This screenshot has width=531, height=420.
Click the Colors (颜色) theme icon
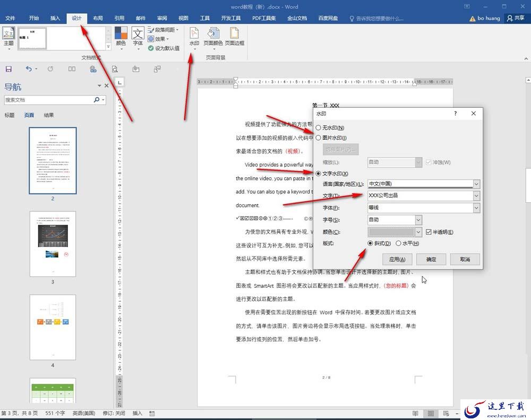tap(121, 37)
